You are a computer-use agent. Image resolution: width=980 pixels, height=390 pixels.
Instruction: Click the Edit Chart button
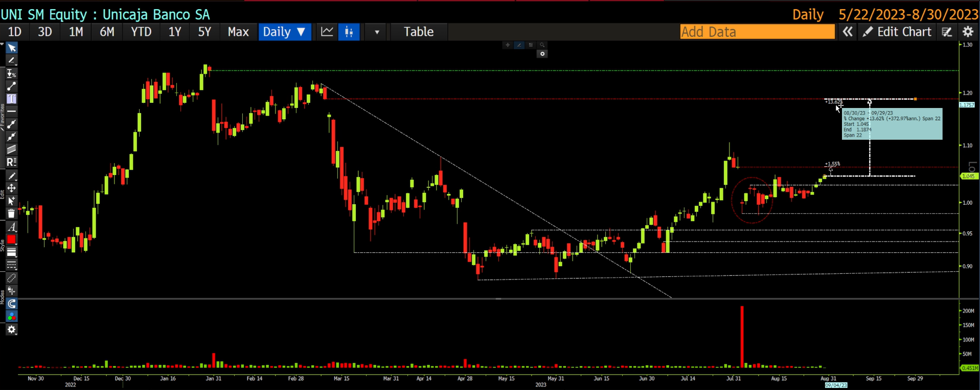point(897,32)
